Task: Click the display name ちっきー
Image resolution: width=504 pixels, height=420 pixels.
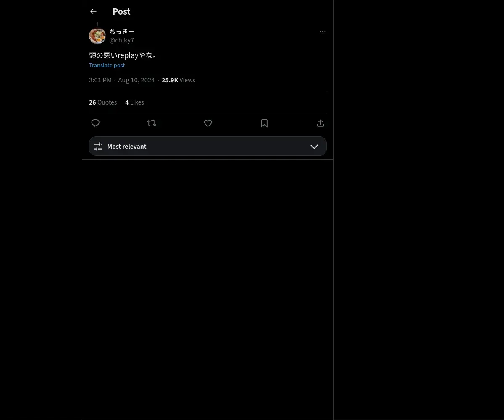Action: pos(122,31)
